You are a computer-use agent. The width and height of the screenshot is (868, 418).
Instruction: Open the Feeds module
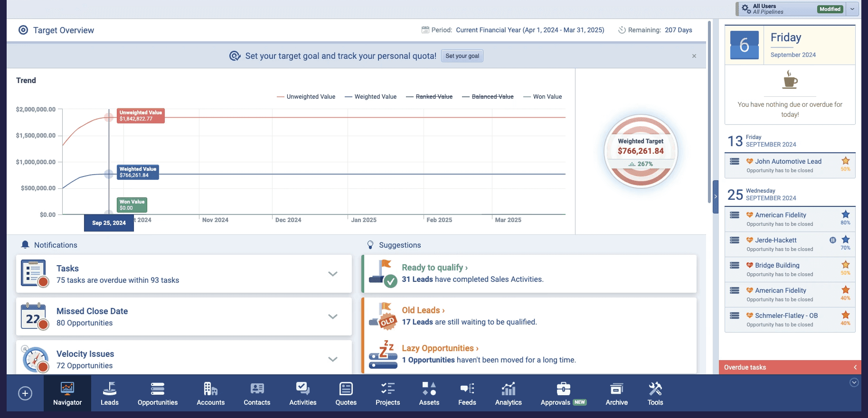coord(467,394)
